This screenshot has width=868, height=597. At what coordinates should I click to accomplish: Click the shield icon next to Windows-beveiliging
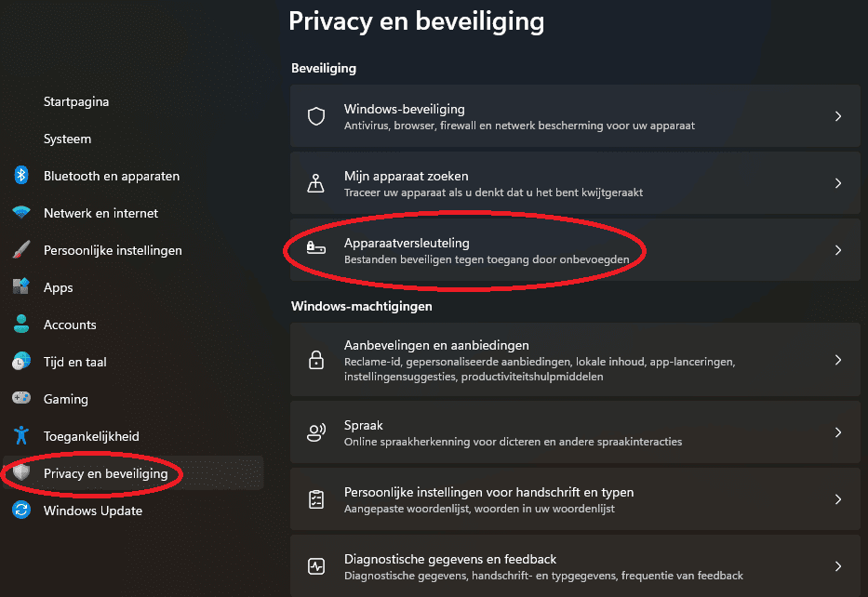[x=316, y=116]
